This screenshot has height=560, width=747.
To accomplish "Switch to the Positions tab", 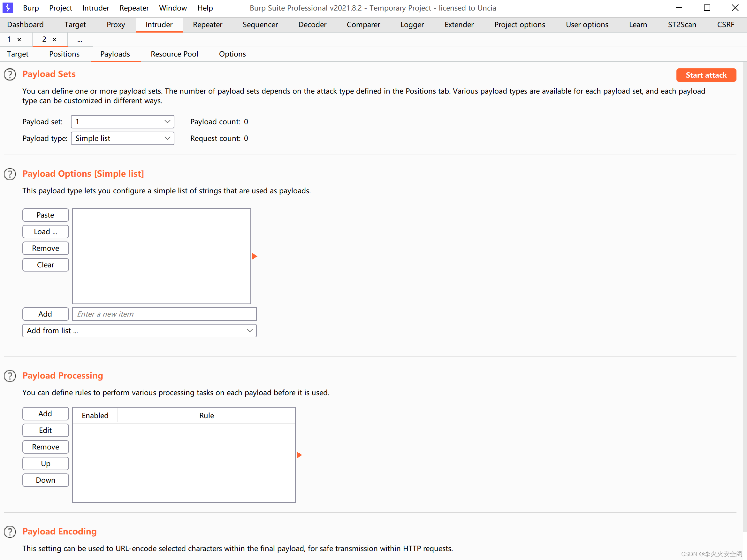I will [x=64, y=54].
